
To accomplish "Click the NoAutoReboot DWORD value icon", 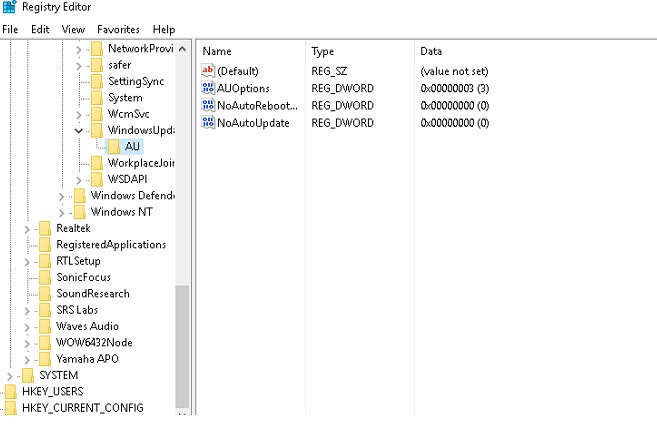I will coord(208,105).
